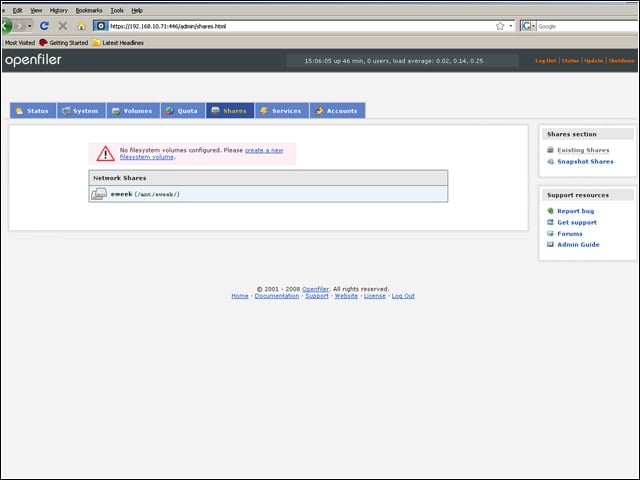Image resolution: width=640 pixels, height=480 pixels.
Task: Click the site identity icon in address bar
Action: pos(100,26)
